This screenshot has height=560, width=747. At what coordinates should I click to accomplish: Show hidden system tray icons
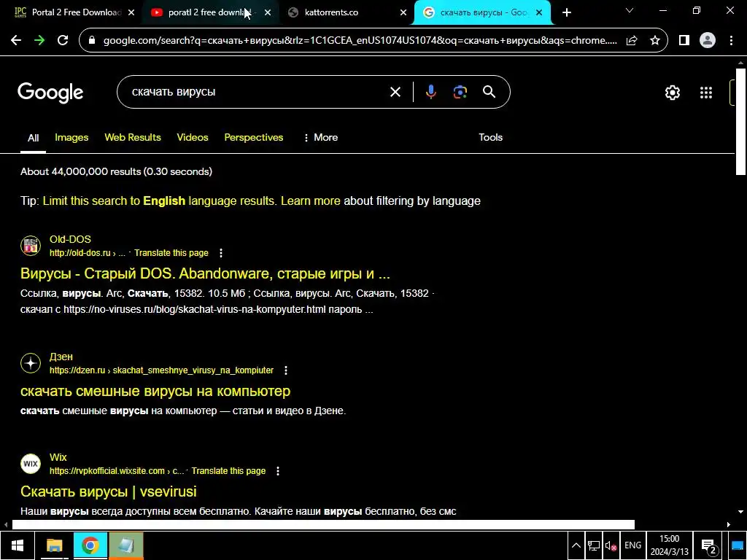576,545
